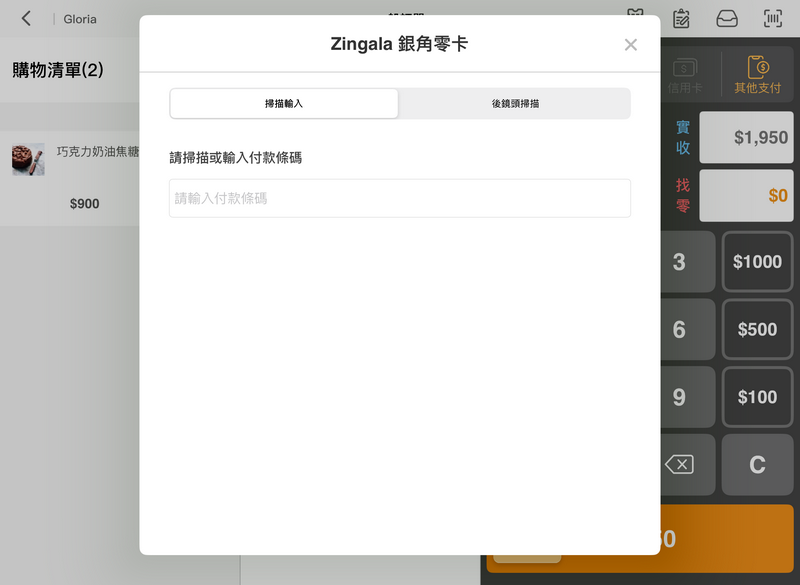Tap the 巧克力奶油焦糖 product thumbnail
The image size is (800, 585).
pyautogui.click(x=28, y=159)
